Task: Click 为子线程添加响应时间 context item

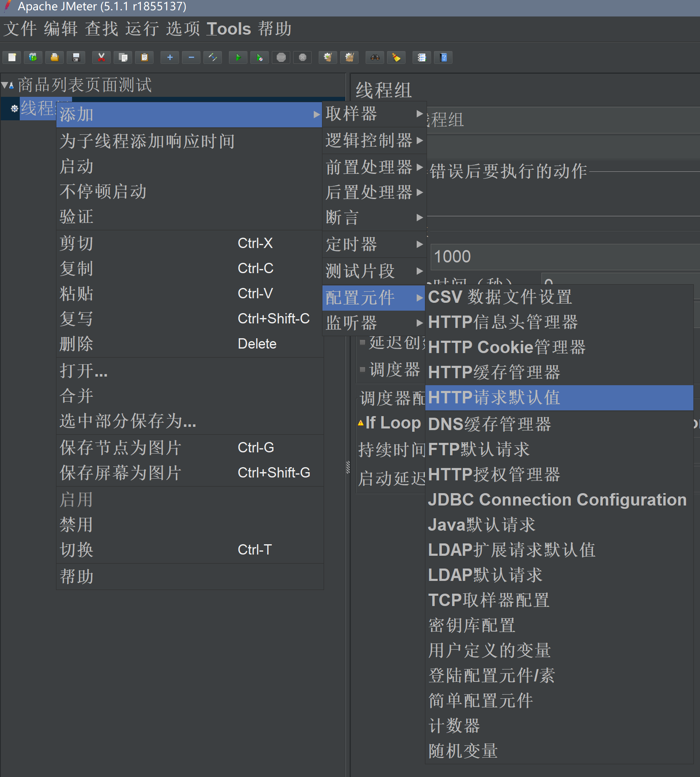Action: coord(189,141)
